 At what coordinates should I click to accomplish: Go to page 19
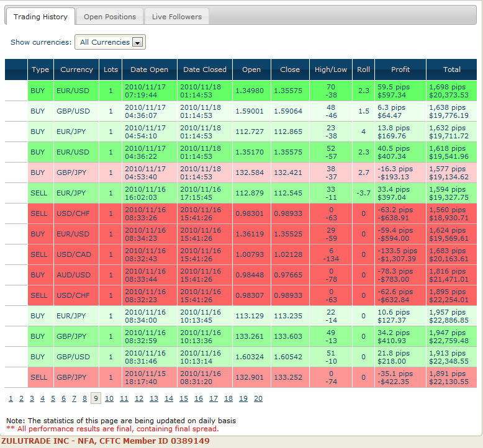point(243,398)
